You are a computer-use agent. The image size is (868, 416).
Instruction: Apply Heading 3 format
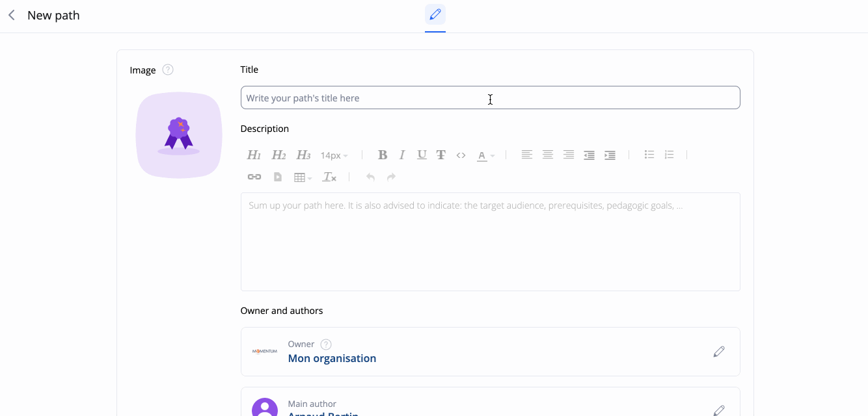[x=303, y=155]
